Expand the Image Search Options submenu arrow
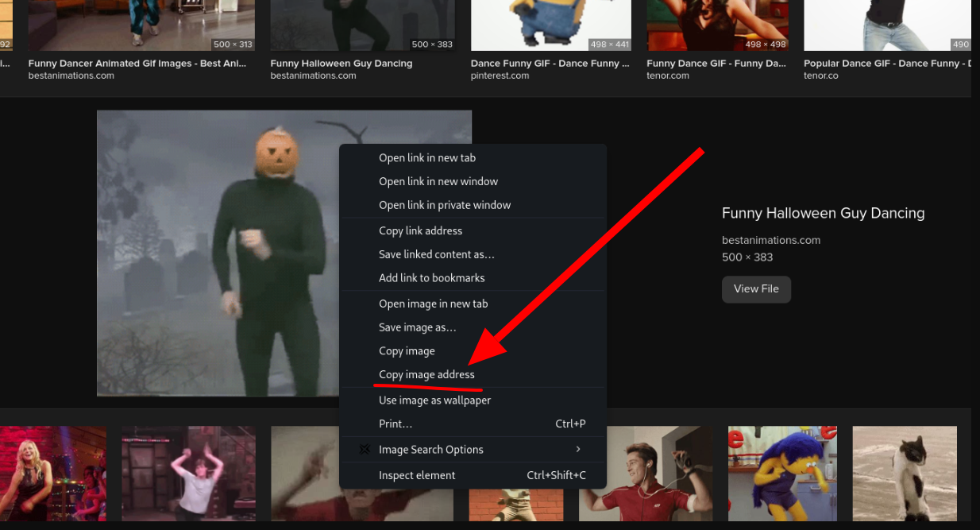The image size is (980, 530). tap(578, 450)
